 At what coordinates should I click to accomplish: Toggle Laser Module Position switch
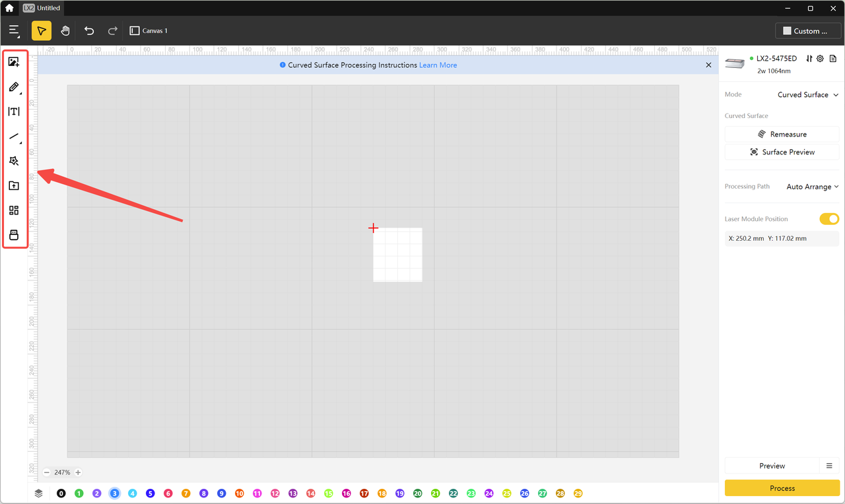(828, 219)
